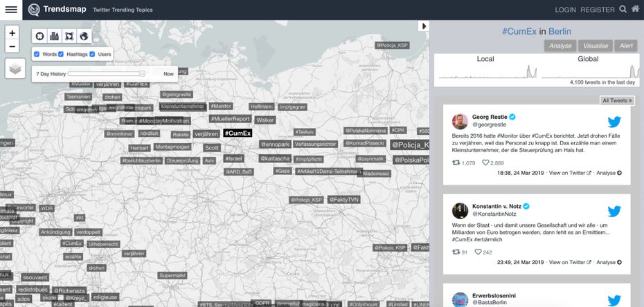The image size is (644, 307).
Task: Click Georg Restle's profile photo
Action: tap(460, 122)
